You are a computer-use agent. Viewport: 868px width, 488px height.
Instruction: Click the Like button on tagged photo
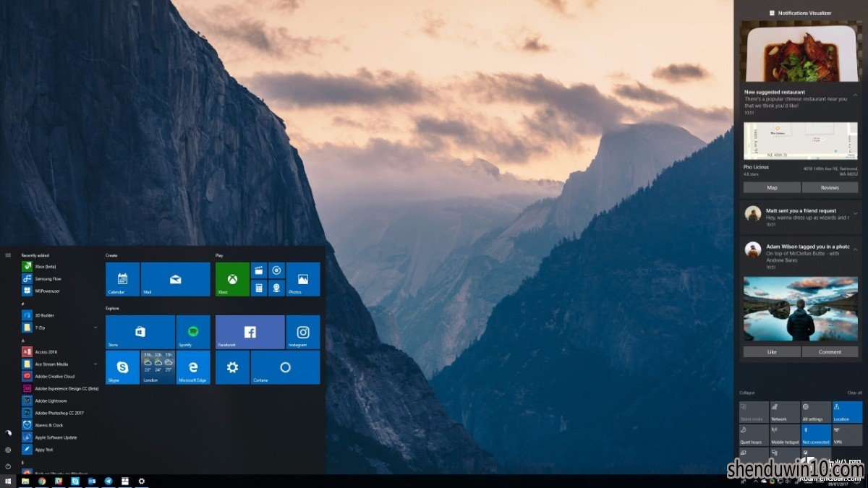click(x=772, y=351)
